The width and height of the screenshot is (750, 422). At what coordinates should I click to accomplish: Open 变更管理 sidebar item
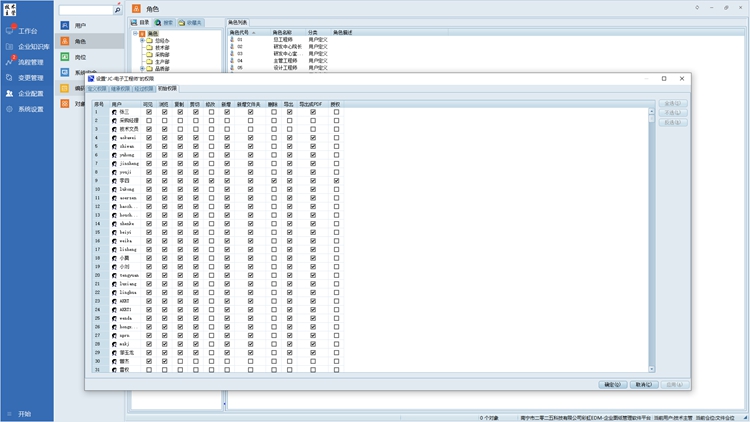click(x=30, y=77)
